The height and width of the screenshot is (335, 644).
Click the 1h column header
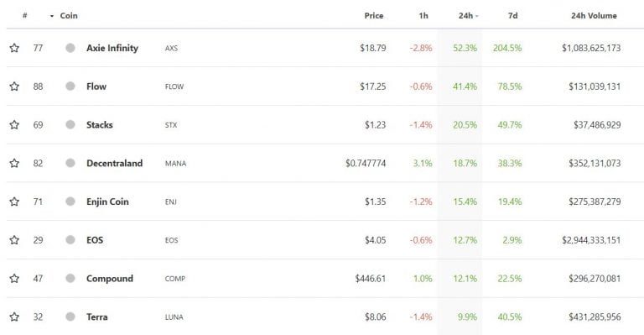coord(423,16)
